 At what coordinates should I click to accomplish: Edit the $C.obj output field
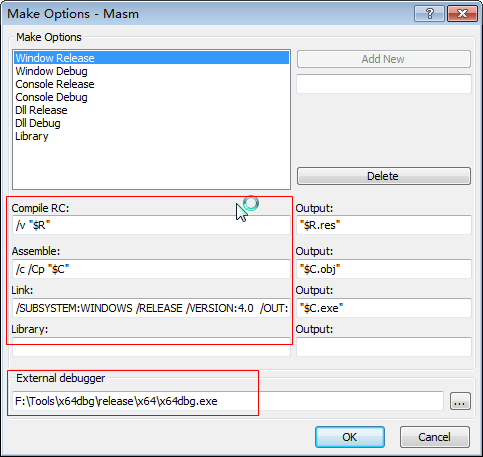tap(384, 269)
